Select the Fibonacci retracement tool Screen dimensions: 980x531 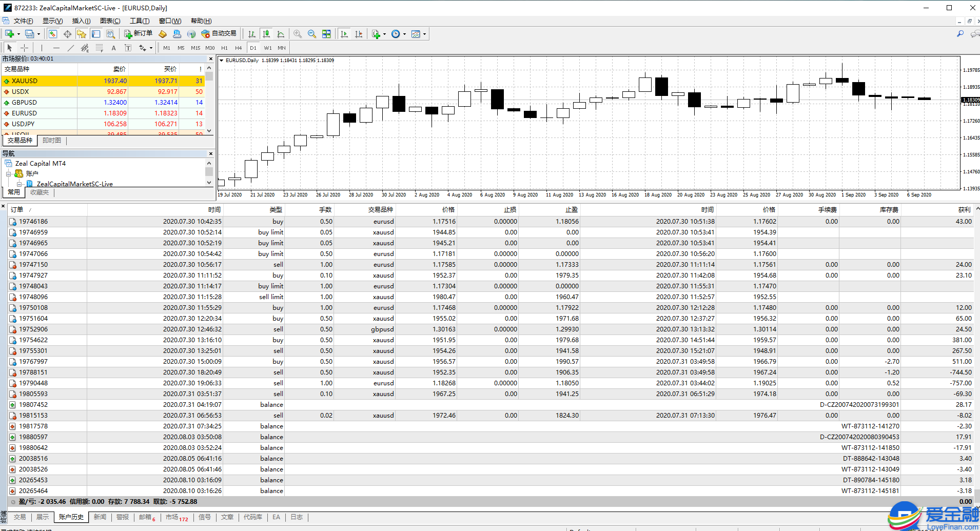click(100, 48)
